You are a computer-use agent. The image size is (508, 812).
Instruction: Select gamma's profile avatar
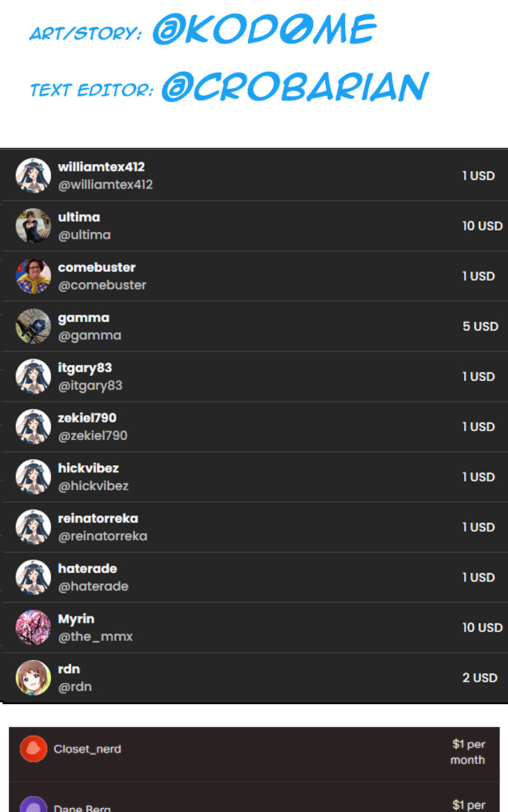[33, 325]
